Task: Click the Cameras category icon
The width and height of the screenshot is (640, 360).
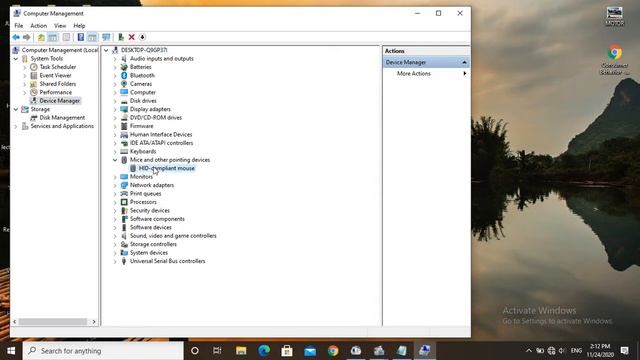Action: pyautogui.click(x=124, y=84)
